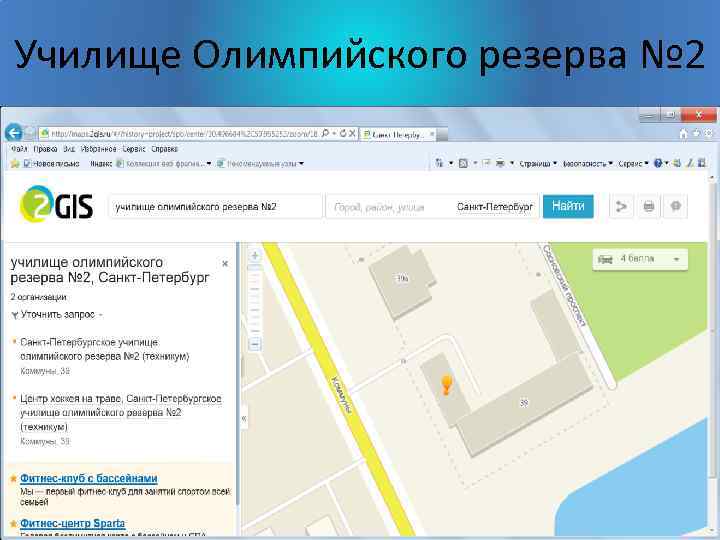The width and height of the screenshot is (720, 540).
Task: Refresh the page with the reload icon
Action: pos(343,134)
